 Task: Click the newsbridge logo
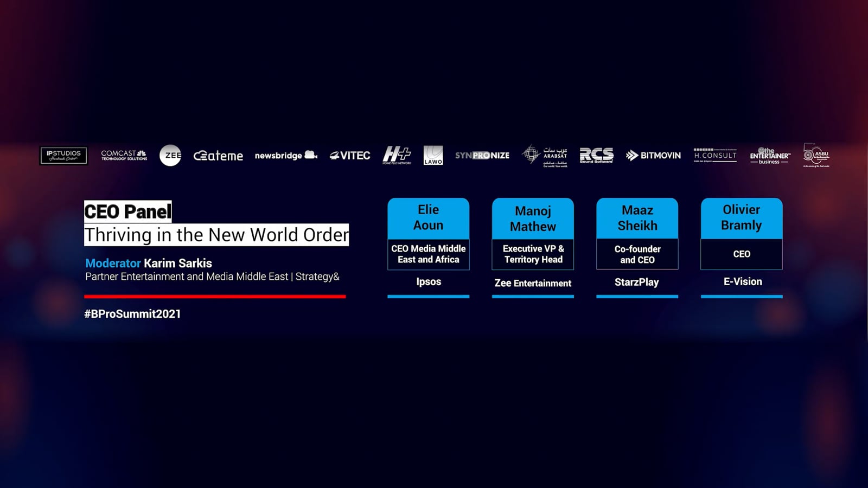[x=286, y=156]
